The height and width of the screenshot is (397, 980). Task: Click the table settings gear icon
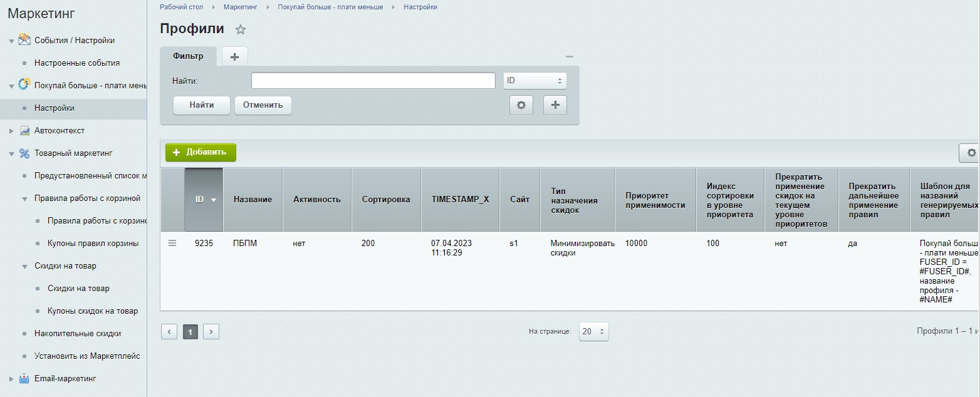pos(971,153)
